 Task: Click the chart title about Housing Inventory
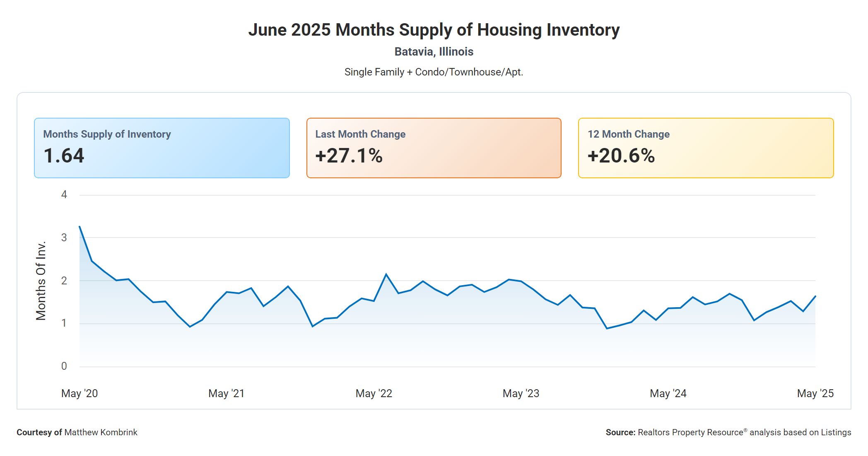pos(434,30)
